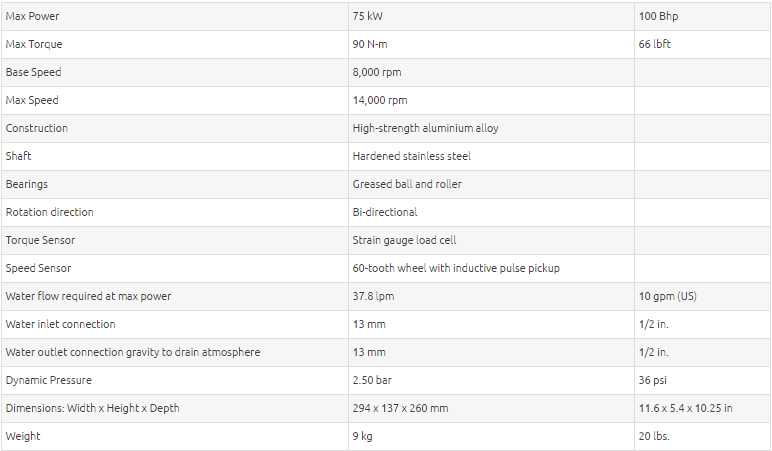Click the 2.50 bar dynamic pressure value
The width and height of the screenshot is (772, 451).
tap(372, 380)
